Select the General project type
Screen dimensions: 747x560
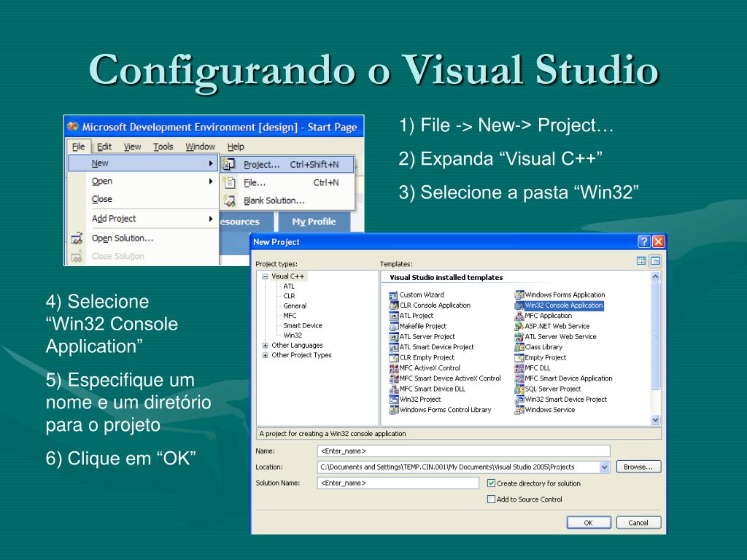[295, 306]
